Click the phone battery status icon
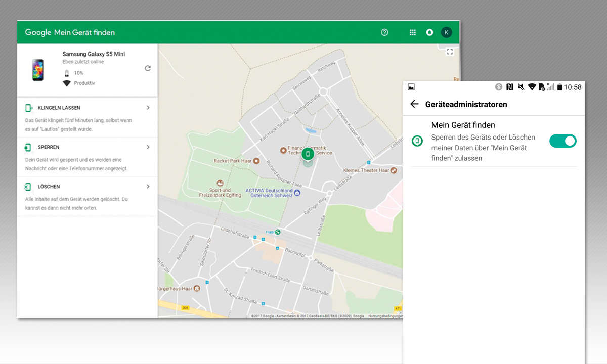This screenshot has width=607, height=364. (560, 87)
